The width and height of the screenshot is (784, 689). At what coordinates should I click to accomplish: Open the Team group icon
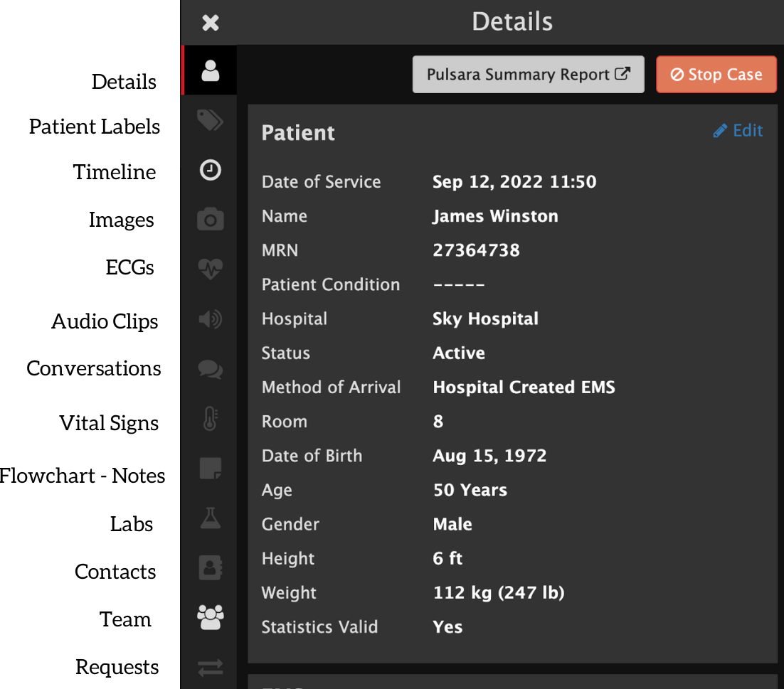click(x=211, y=618)
